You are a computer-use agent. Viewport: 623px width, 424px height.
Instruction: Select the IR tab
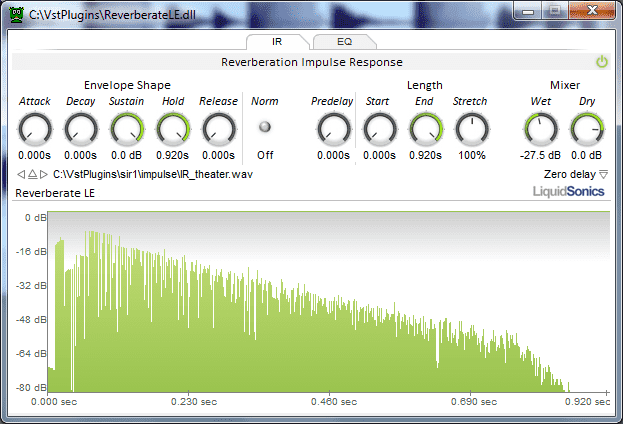[x=276, y=42]
